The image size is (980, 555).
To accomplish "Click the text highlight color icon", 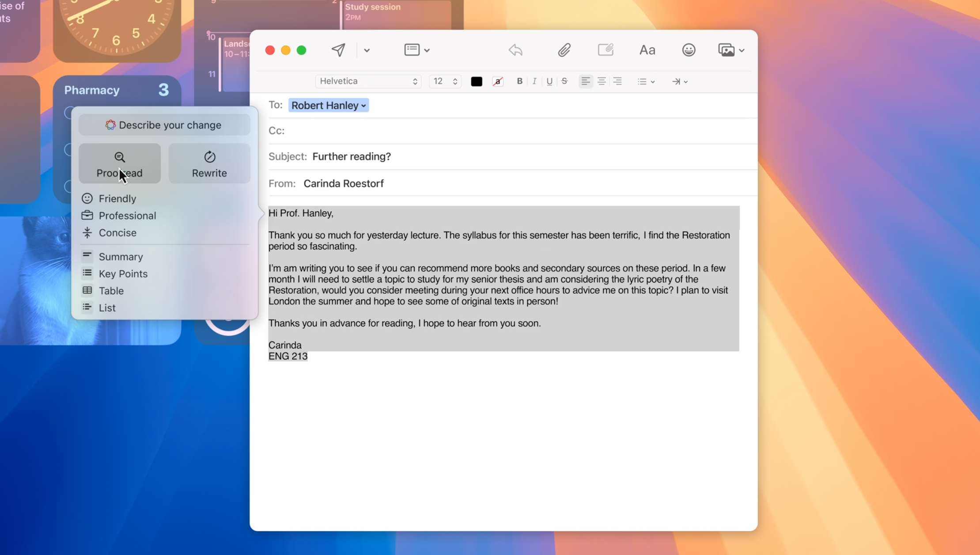I will [498, 81].
